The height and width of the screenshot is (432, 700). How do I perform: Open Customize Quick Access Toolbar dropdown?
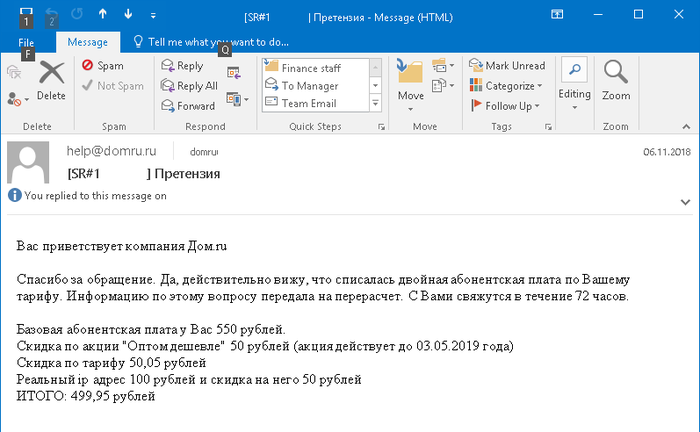coord(153,16)
